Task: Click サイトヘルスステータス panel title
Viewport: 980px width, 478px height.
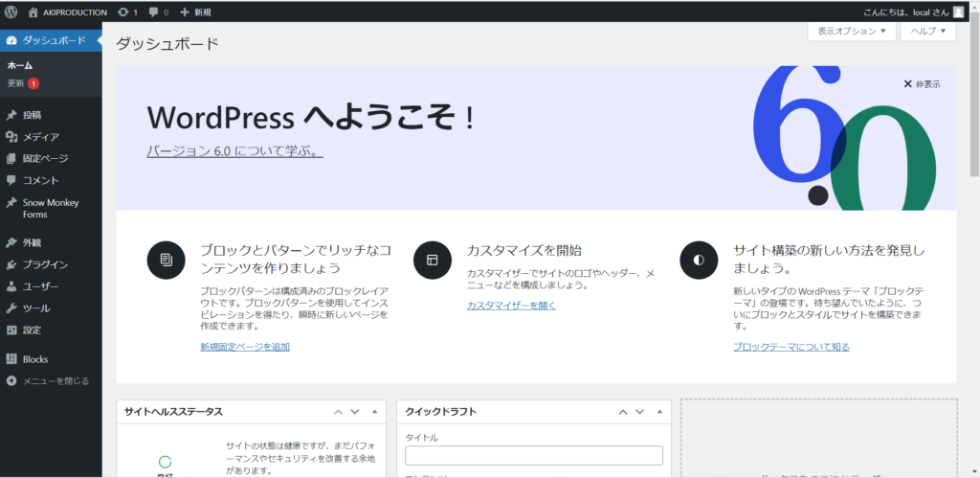Action: click(x=174, y=412)
